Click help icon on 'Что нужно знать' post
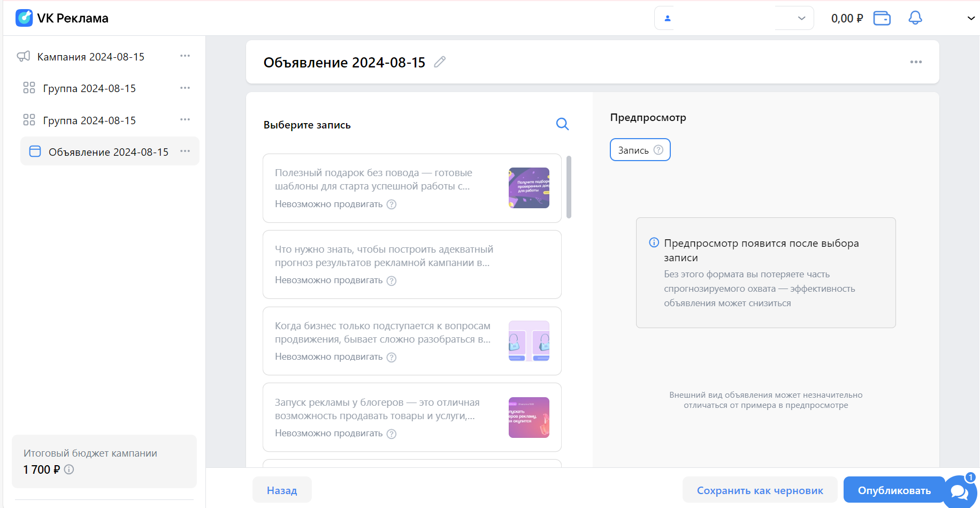The width and height of the screenshot is (980, 508). click(392, 281)
